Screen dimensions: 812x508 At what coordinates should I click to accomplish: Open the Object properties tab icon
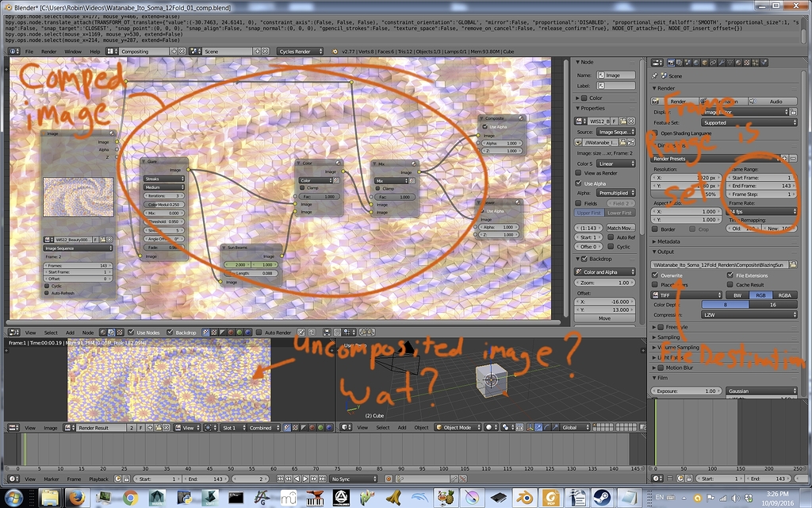click(x=705, y=62)
